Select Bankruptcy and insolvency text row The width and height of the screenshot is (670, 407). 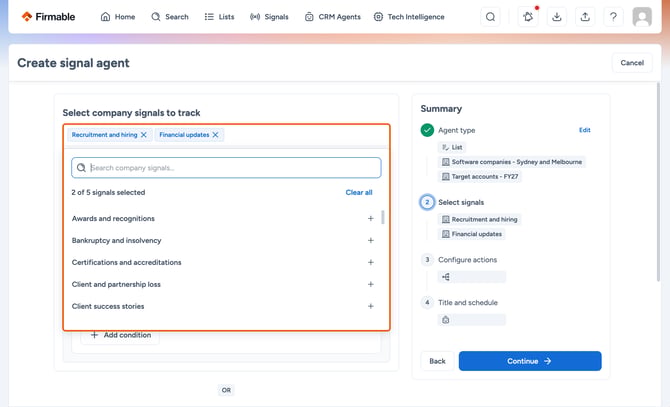click(x=117, y=240)
